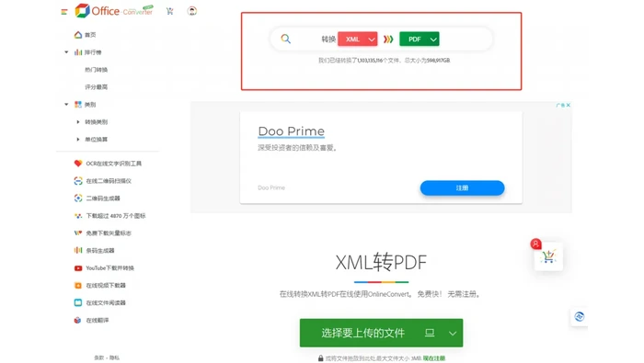Screen dimensions: 644x363
Task: Open the Doo Prime ad title link
Action: (x=292, y=131)
